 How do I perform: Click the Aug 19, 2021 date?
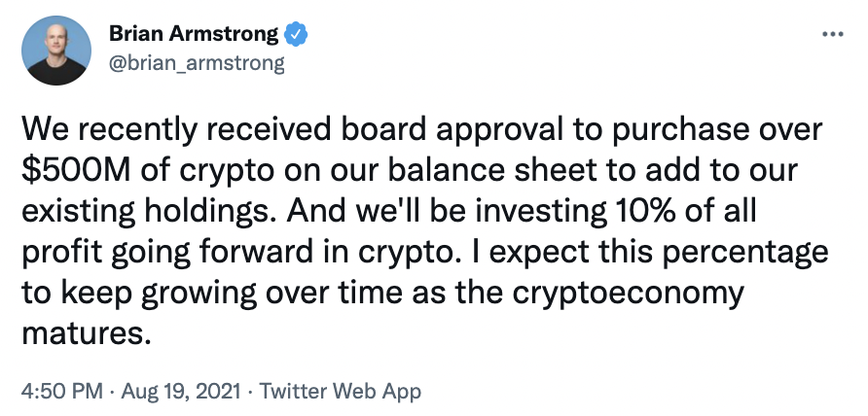[x=181, y=392]
